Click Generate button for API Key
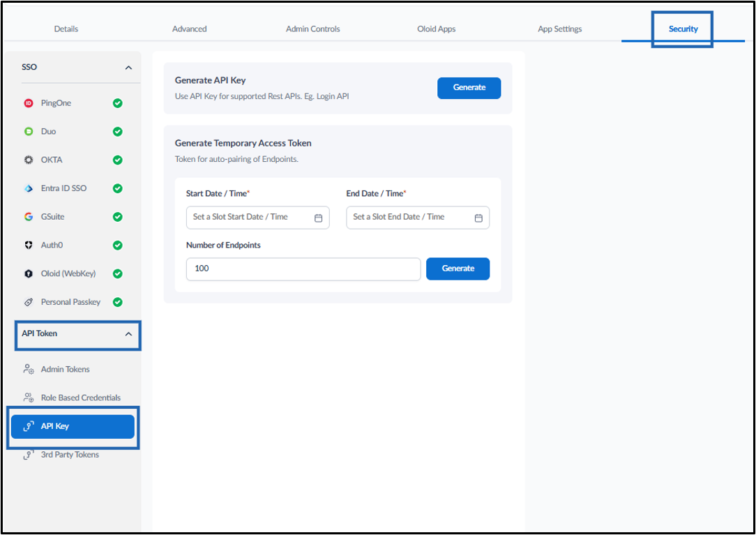Image resolution: width=756 pixels, height=535 pixels. click(x=469, y=88)
